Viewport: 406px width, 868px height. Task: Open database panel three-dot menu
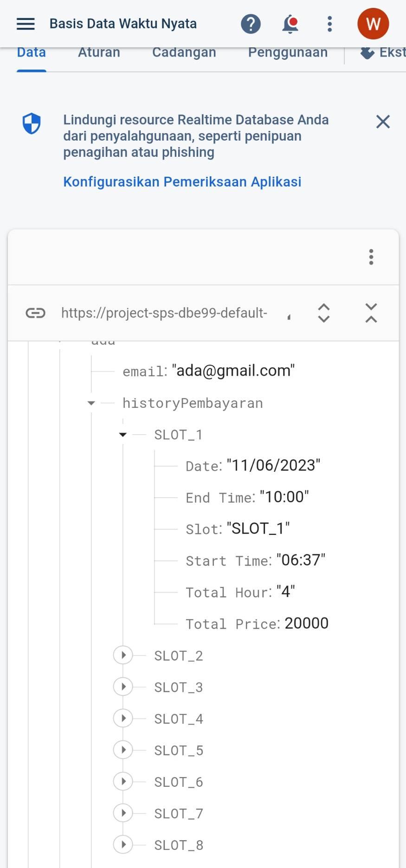(371, 257)
